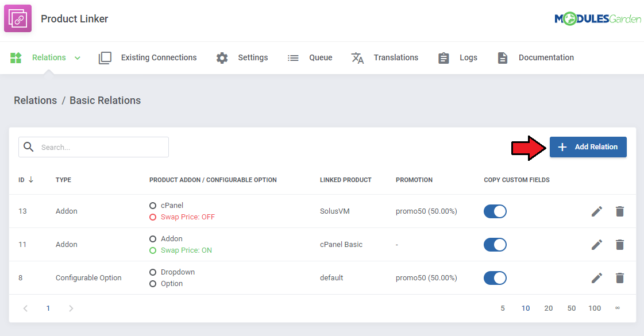Sort by the TYPE column header
Viewport: 644px width, 336px height.
(x=63, y=180)
